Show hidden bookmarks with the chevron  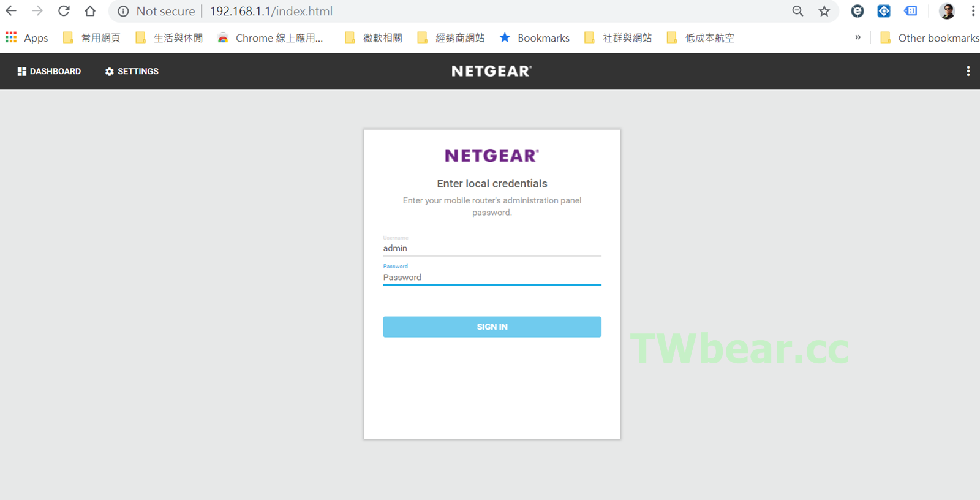click(x=858, y=37)
